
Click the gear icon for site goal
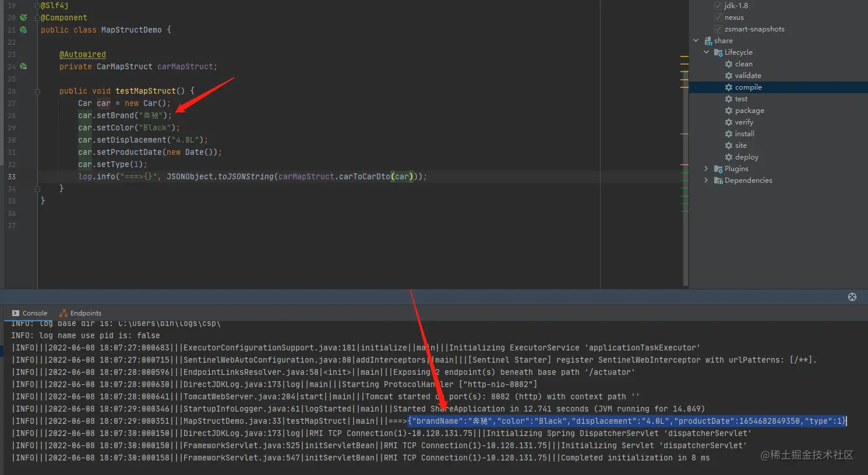pos(729,146)
